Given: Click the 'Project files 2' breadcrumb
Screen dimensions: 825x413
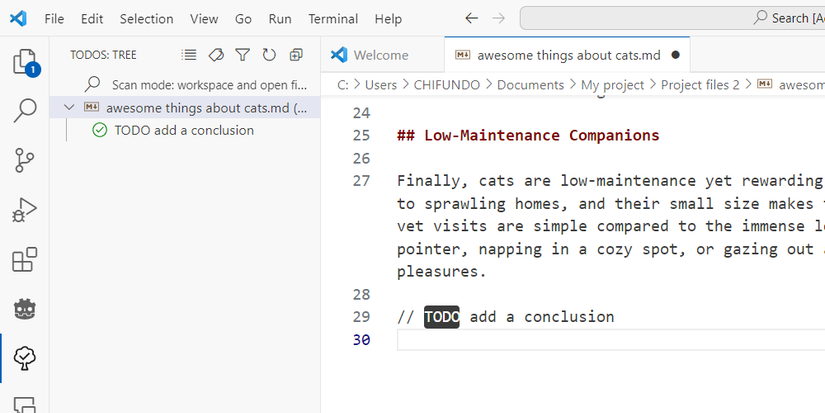Looking at the screenshot, I should coord(699,85).
